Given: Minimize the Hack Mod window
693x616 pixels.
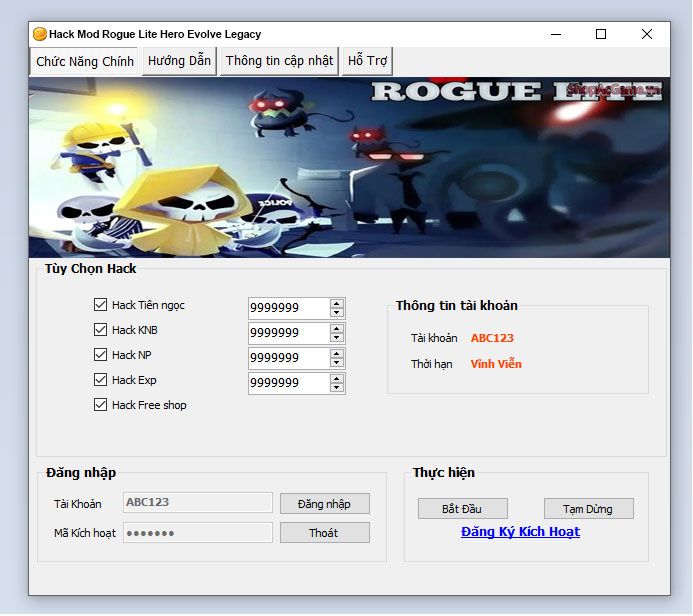Looking at the screenshot, I should pos(556,34).
